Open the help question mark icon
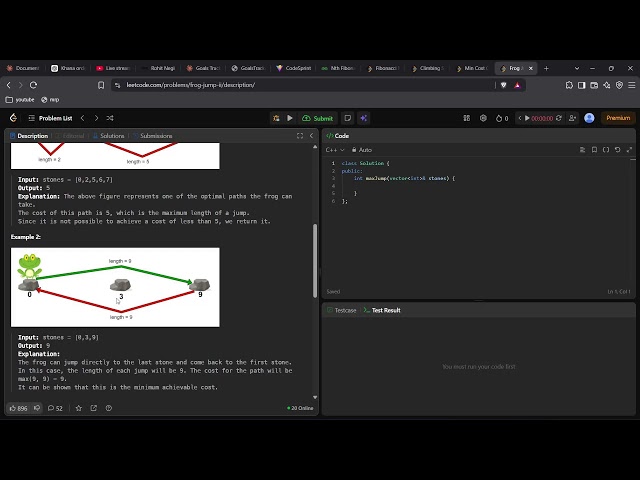Viewport: 640px width, 480px height. click(x=109, y=408)
